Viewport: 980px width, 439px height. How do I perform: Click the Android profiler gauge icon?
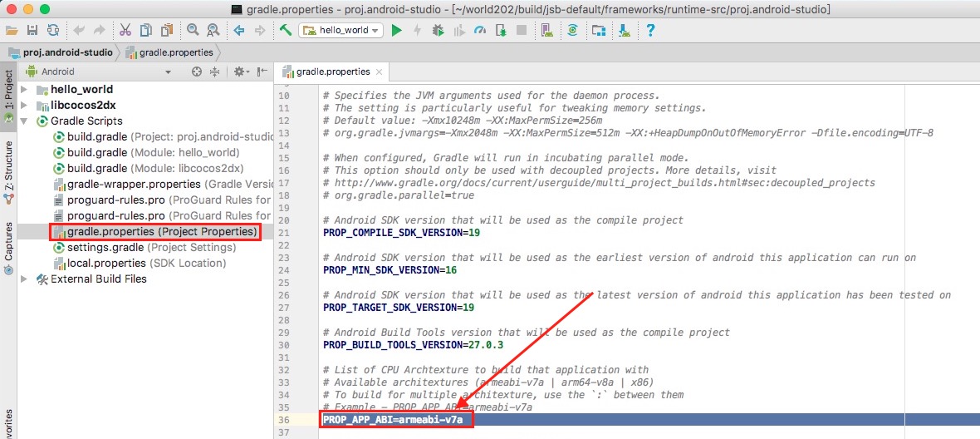(479, 30)
